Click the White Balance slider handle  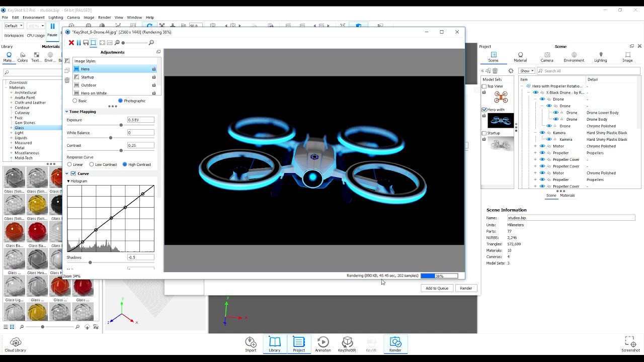coord(111,137)
